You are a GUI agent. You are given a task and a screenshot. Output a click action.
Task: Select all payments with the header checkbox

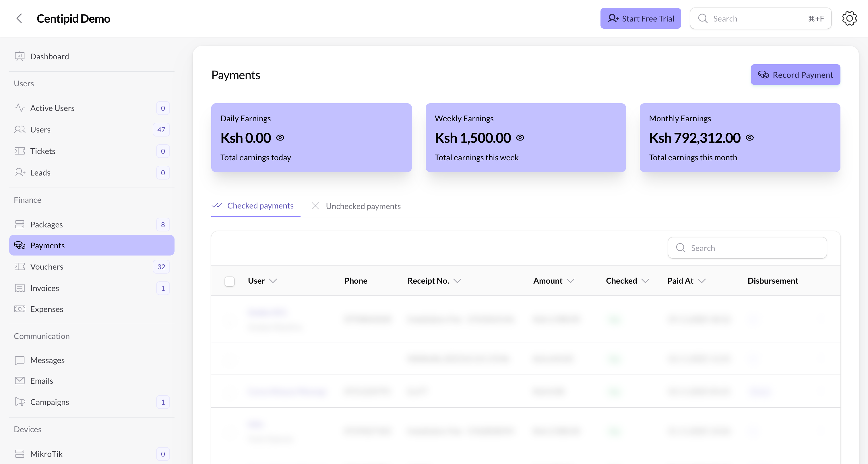click(x=229, y=282)
